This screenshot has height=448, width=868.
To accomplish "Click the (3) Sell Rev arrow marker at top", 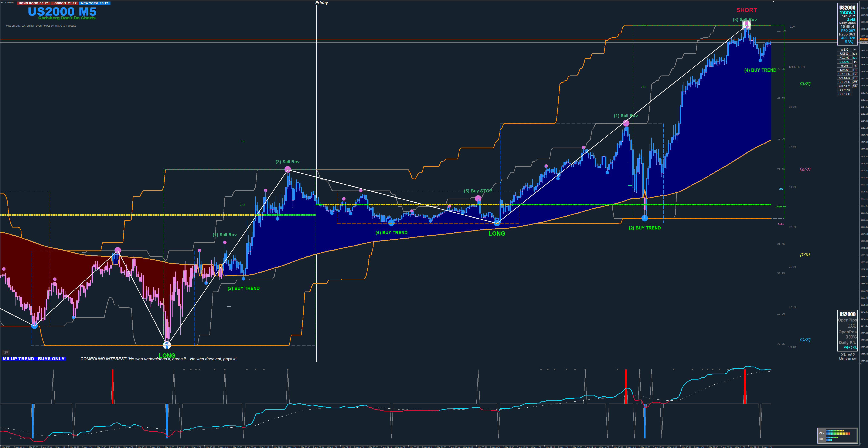I will tap(746, 25).
